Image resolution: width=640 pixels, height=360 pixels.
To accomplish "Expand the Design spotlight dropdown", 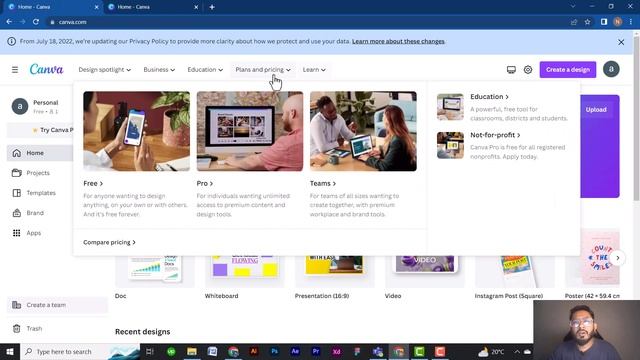I will pos(104,70).
